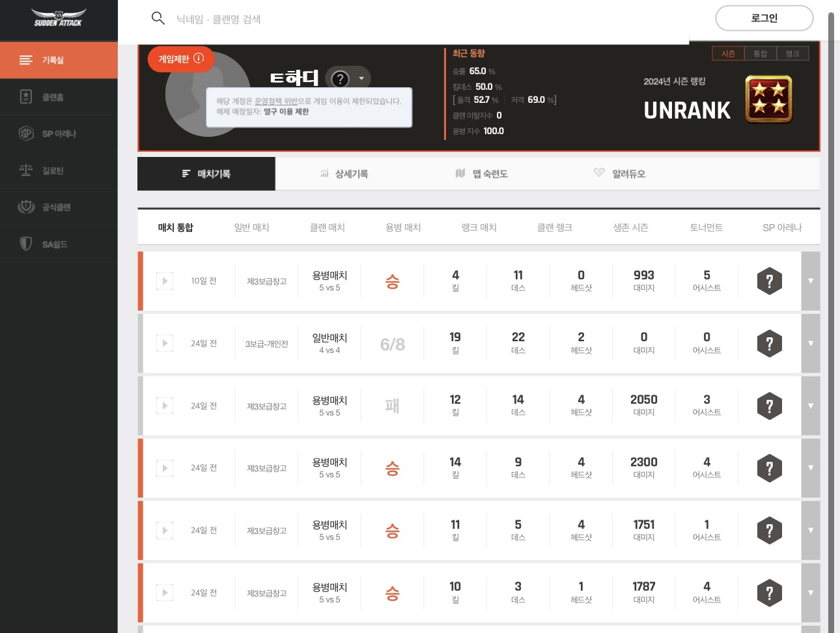Screen dimensions: 840x633
Task: Go to 길로틴 in the sidebar
Action: (52, 171)
